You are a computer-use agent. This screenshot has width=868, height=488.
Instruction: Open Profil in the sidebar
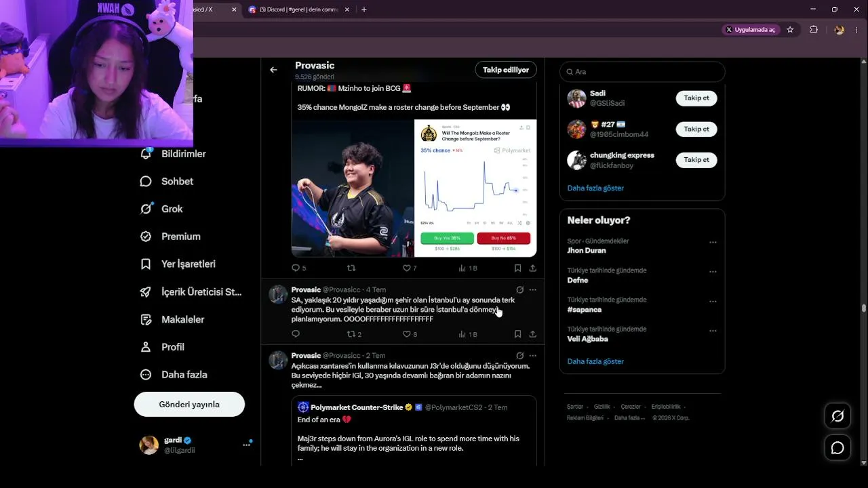click(163, 347)
